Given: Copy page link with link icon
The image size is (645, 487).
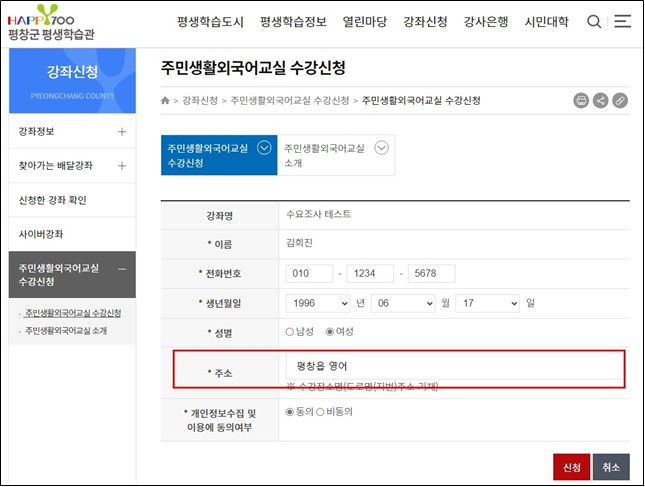Looking at the screenshot, I should click(620, 100).
